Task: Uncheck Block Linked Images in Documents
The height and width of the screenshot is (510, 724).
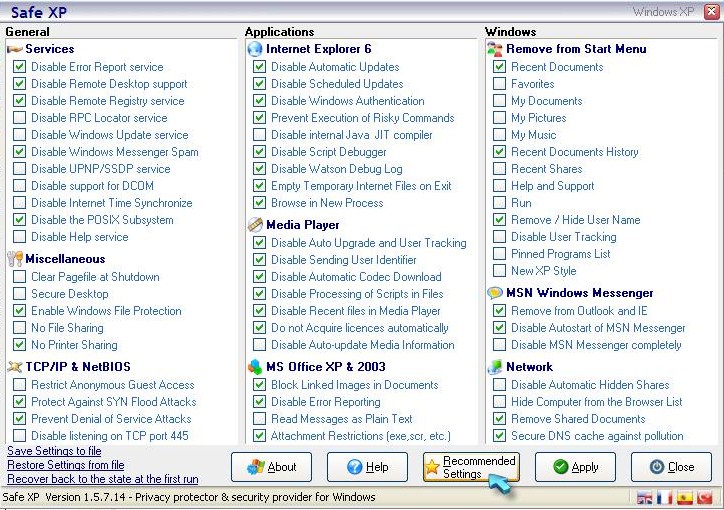Action: click(x=259, y=384)
